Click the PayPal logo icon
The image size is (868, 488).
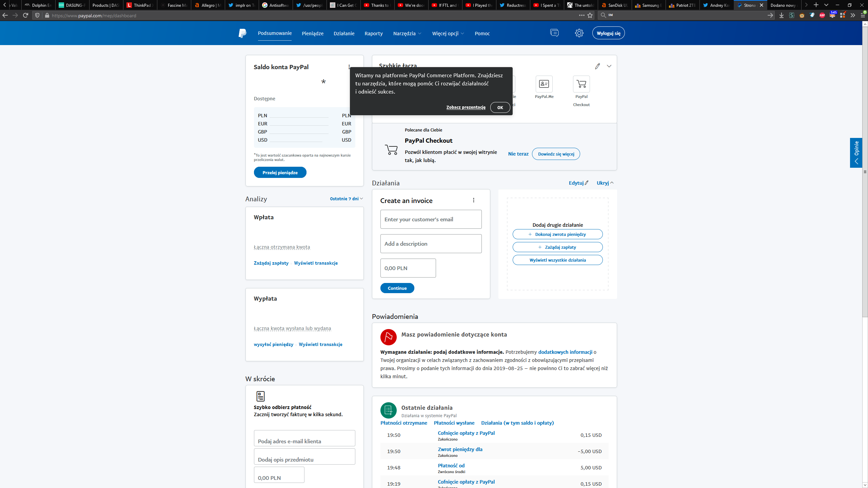coord(242,33)
